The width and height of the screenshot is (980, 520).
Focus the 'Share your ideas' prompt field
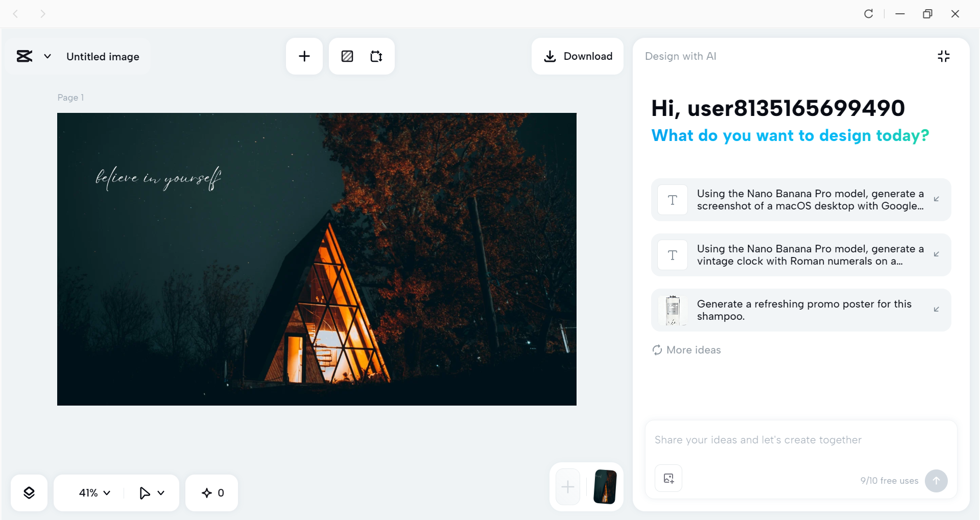801,440
